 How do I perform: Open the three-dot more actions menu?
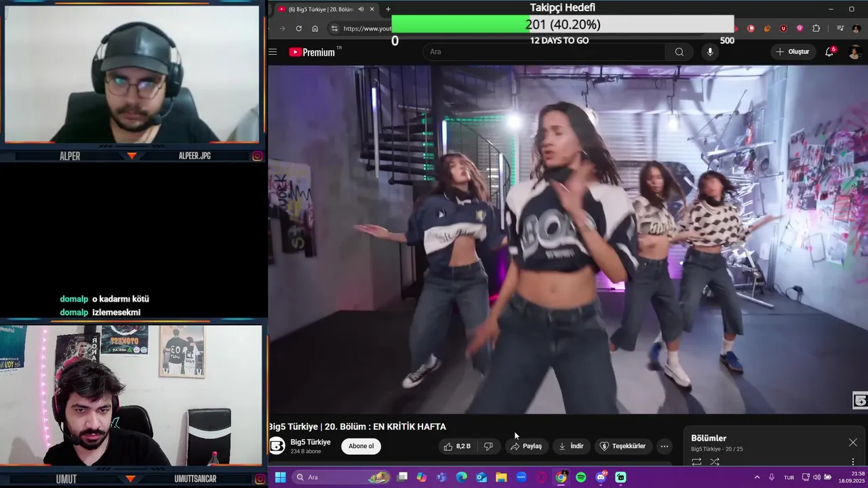pos(665,446)
